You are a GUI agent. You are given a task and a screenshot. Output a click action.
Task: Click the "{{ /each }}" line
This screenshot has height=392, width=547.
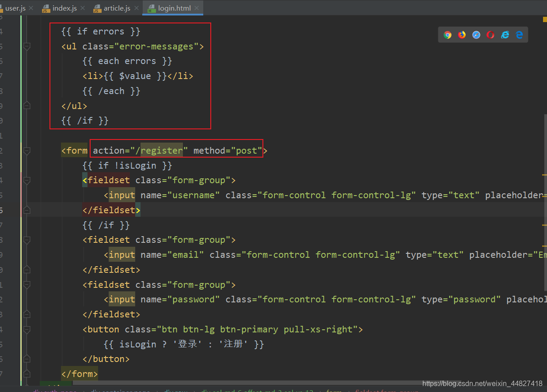[111, 91]
